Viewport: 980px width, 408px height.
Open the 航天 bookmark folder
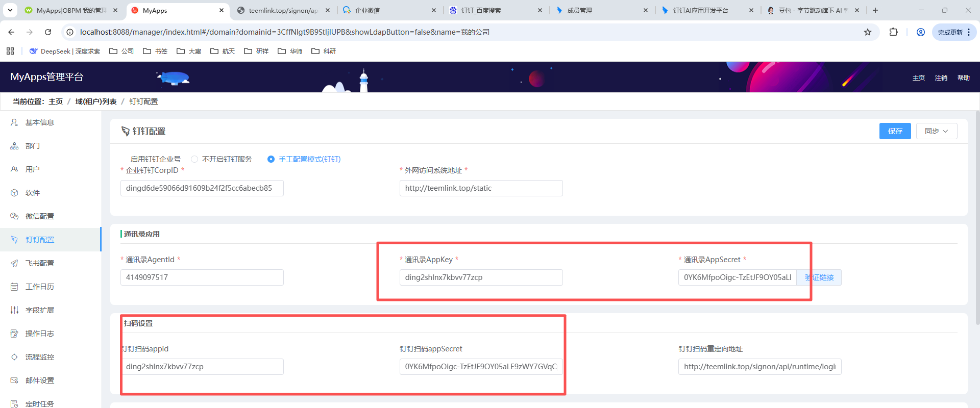pos(223,51)
